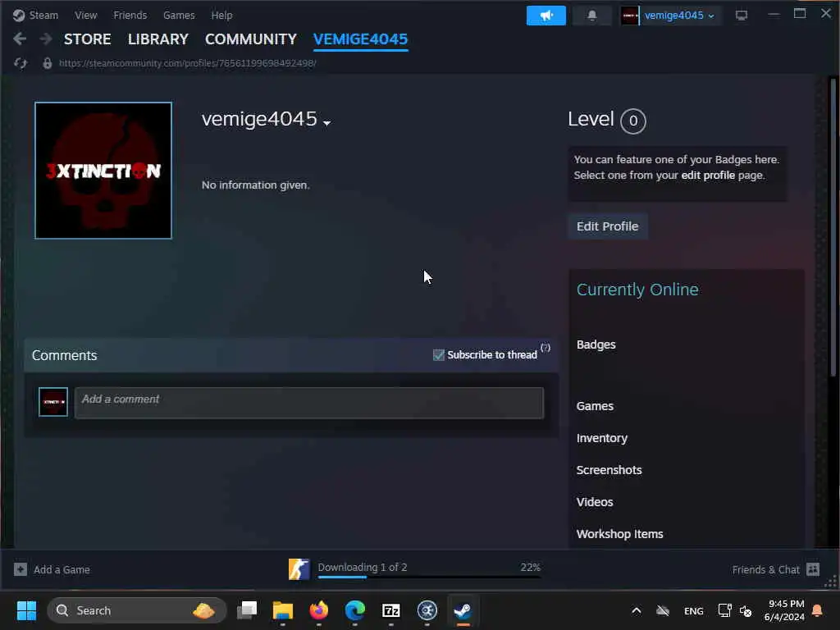
Task: Click the steamcommunity profile URL
Action: (x=188, y=63)
